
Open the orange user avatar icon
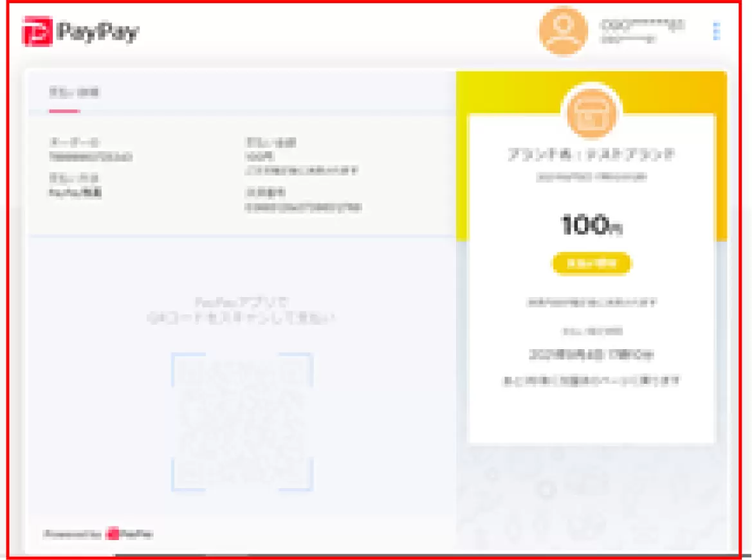click(564, 32)
